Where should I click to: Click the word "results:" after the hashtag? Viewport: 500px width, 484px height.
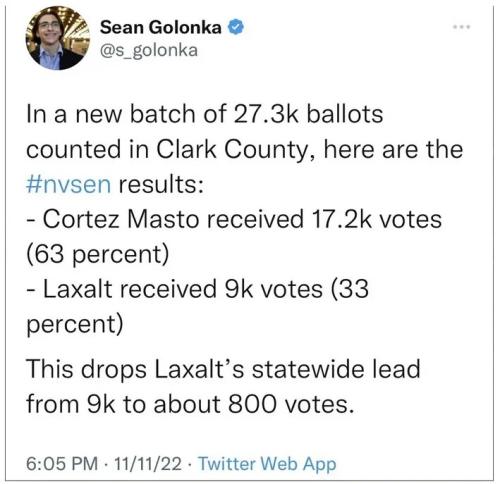click(x=161, y=184)
